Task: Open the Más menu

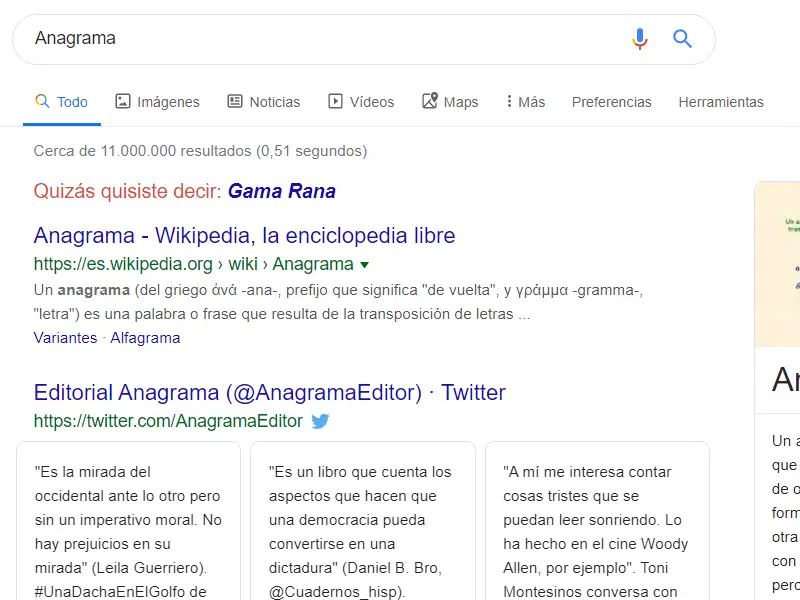Action: [525, 102]
